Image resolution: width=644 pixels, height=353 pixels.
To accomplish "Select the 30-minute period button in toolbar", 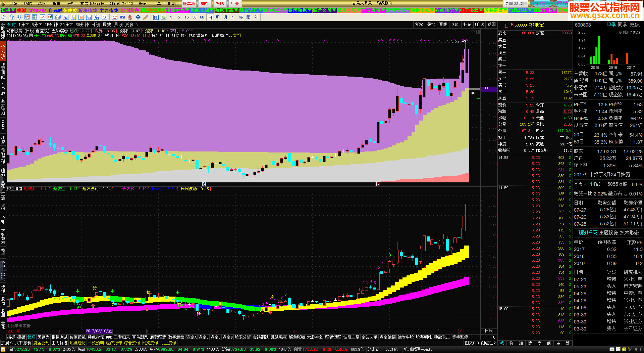I will pyautogui.click(x=194, y=17).
